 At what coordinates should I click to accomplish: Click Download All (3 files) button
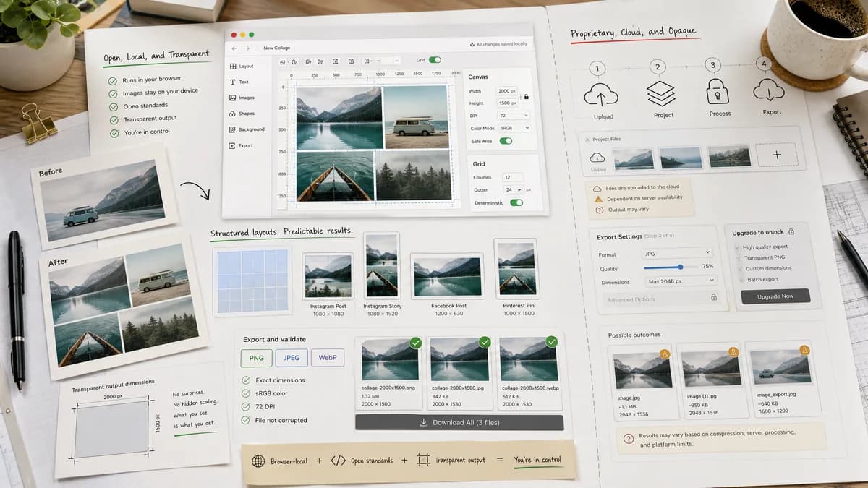(x=459, y=422)
